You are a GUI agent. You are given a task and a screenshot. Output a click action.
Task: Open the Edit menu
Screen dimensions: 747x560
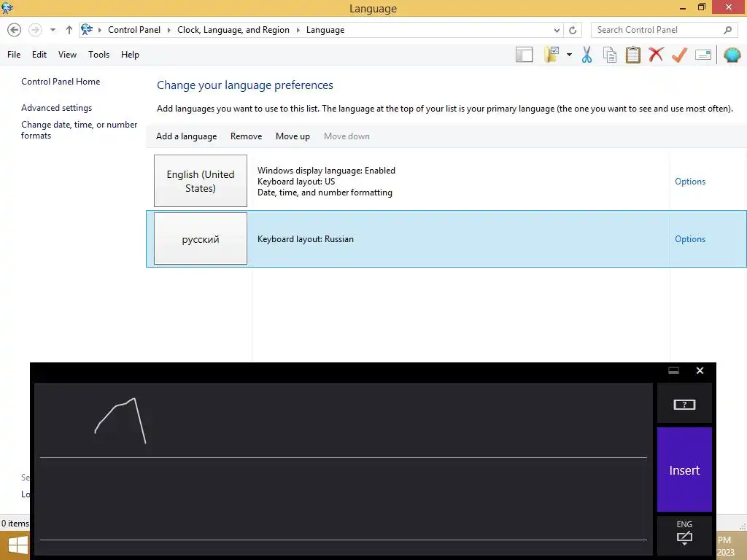point(39,55)
